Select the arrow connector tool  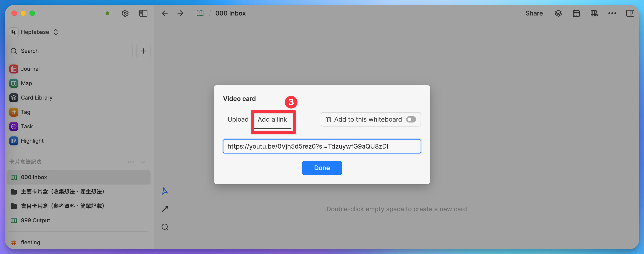pos(165,209)
